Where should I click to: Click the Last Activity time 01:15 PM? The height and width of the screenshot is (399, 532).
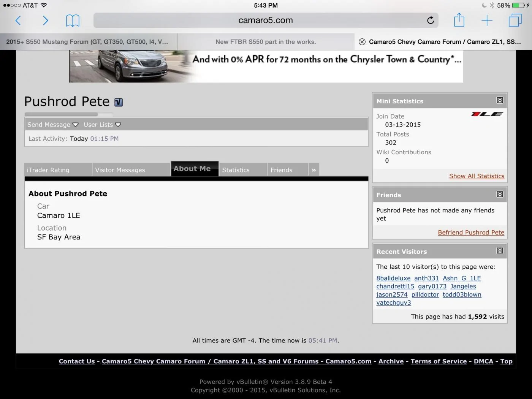point(104,139)
